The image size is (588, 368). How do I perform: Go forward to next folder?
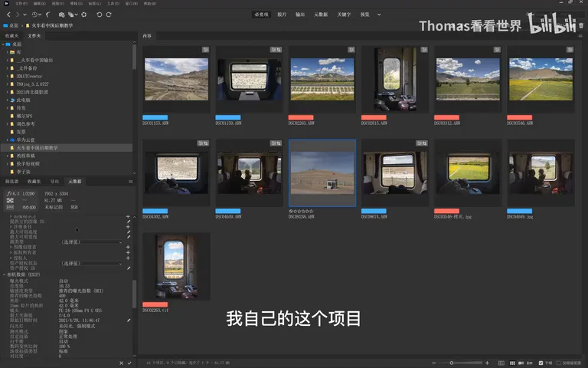[x=17, y=15]
